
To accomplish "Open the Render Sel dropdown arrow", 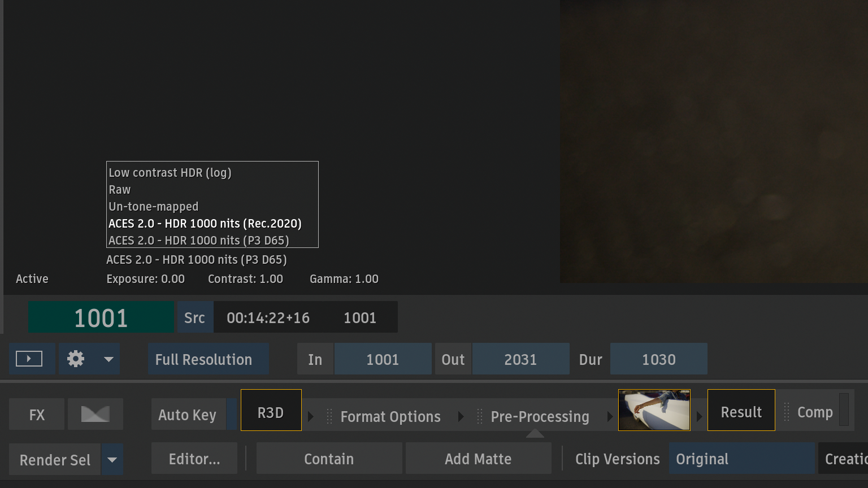I will tap(112, 460).
